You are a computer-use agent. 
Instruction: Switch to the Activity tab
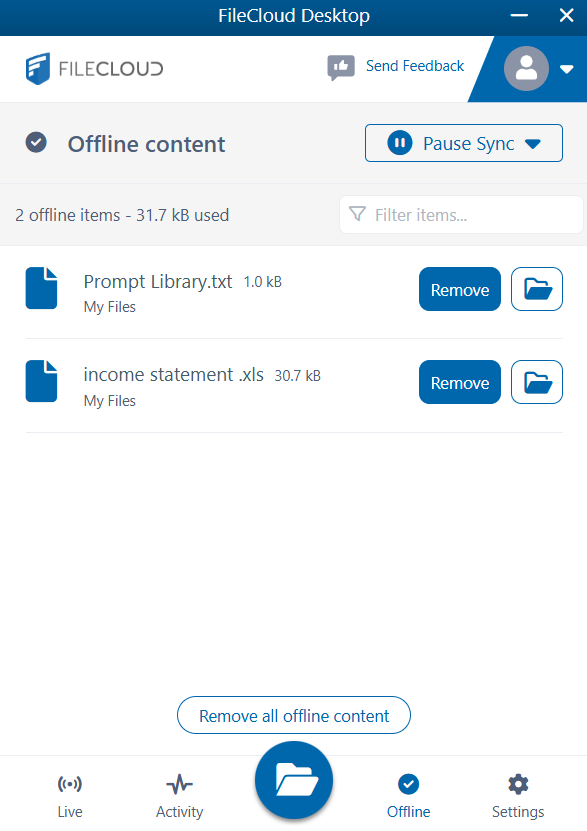click(x=180, y=796)
